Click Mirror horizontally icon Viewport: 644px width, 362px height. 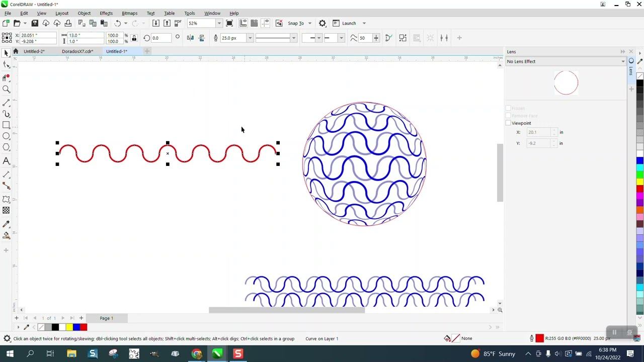[190, 38]
